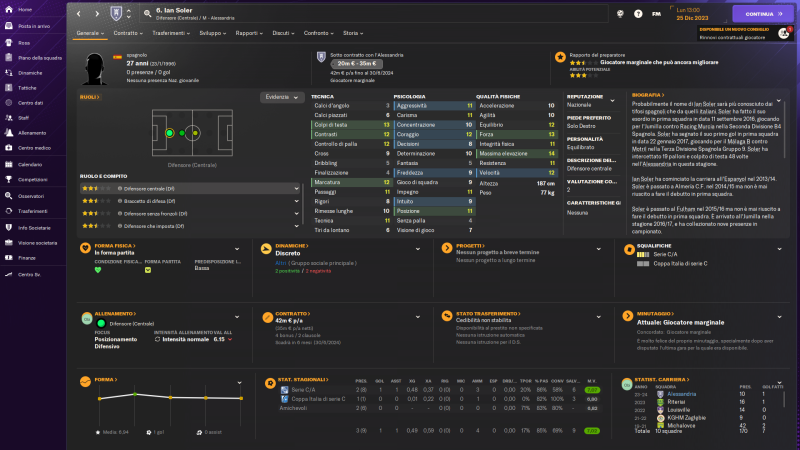Screen dimensions: 800x450
Task: Open the Biografia section link
Action: pos(648,95)
